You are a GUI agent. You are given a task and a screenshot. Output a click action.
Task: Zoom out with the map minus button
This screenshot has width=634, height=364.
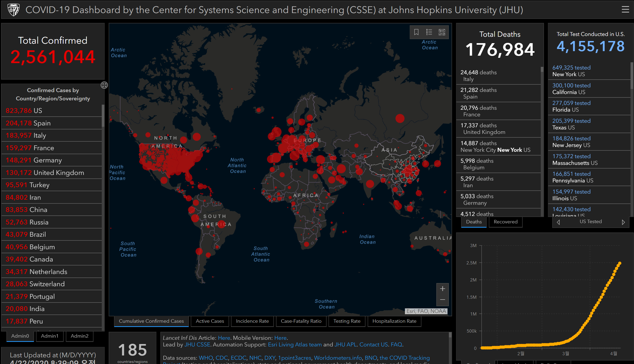[x=442, y=300]
